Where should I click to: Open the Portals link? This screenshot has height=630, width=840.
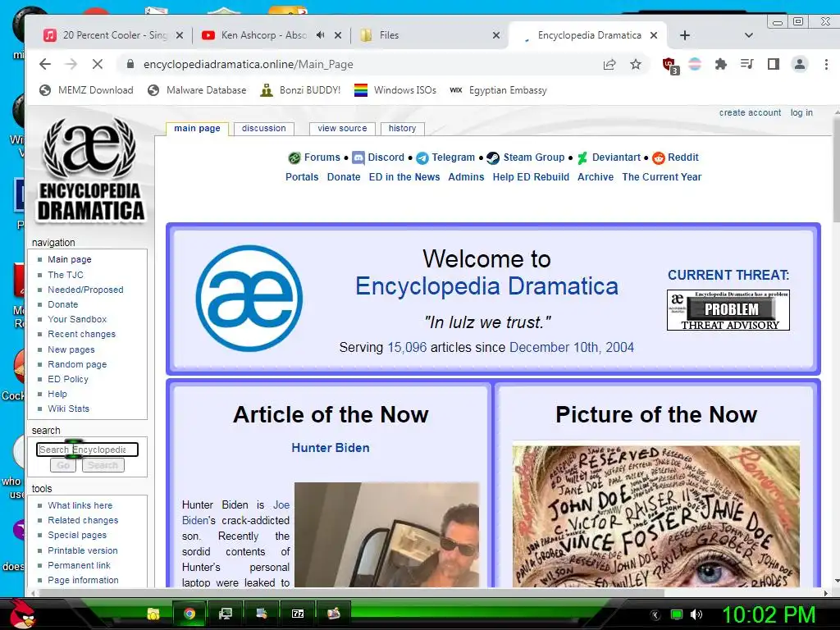pos(302,177)
